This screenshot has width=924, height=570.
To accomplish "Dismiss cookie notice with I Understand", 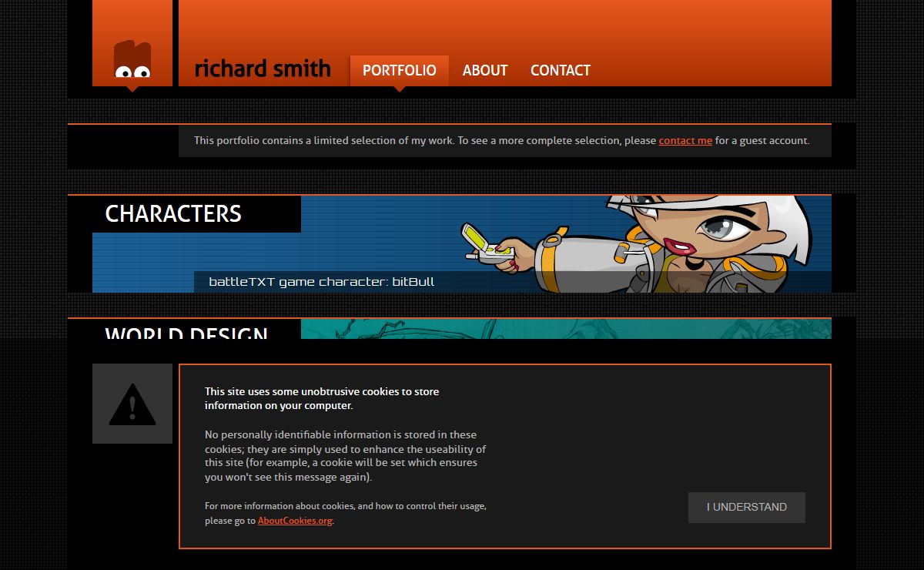I will pos(747,508).
